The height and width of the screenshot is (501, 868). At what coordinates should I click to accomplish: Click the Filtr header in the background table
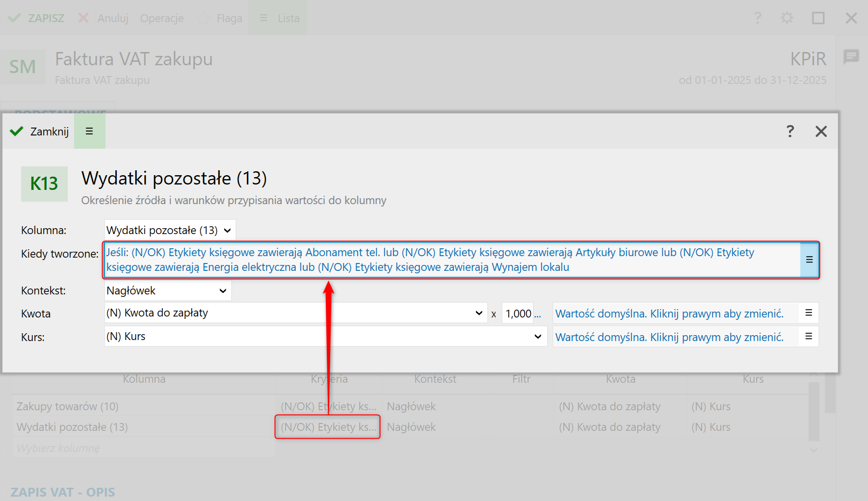(521, 379)
